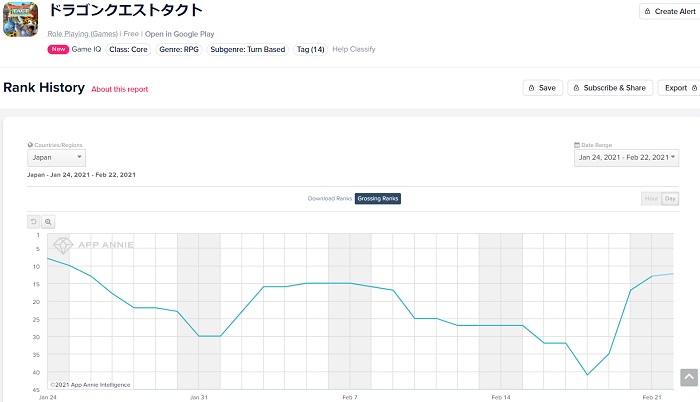
Task: Click the New badge
Action: [58, 49]
